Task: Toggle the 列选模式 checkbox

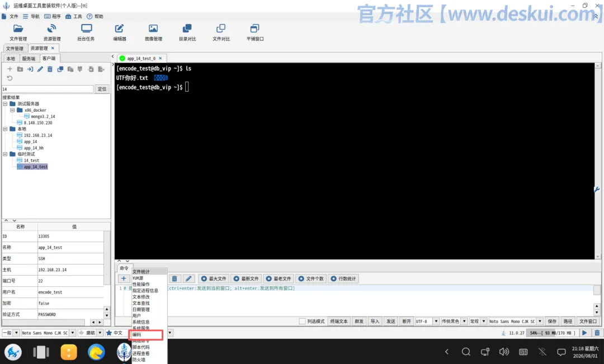Action: click(x=303, y=322)
